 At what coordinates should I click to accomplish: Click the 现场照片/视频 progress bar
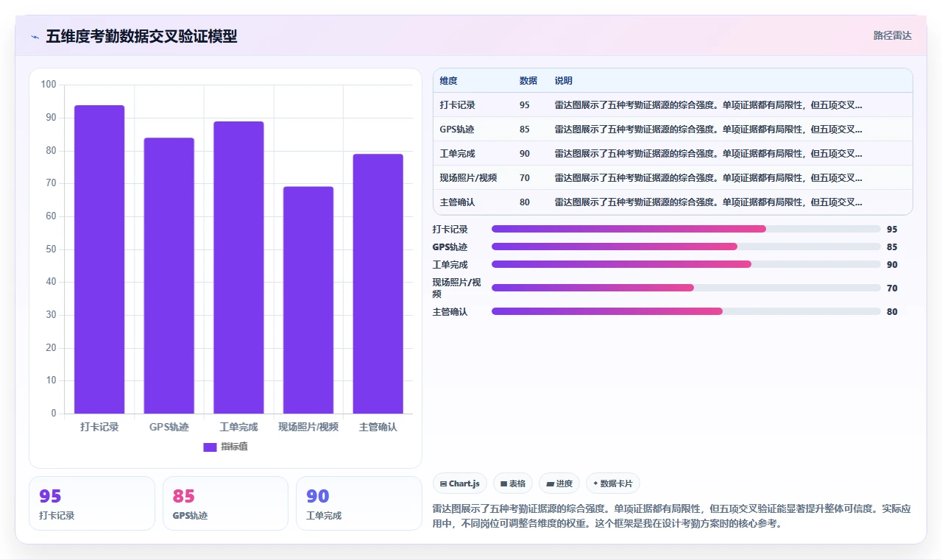coord(686,288)
